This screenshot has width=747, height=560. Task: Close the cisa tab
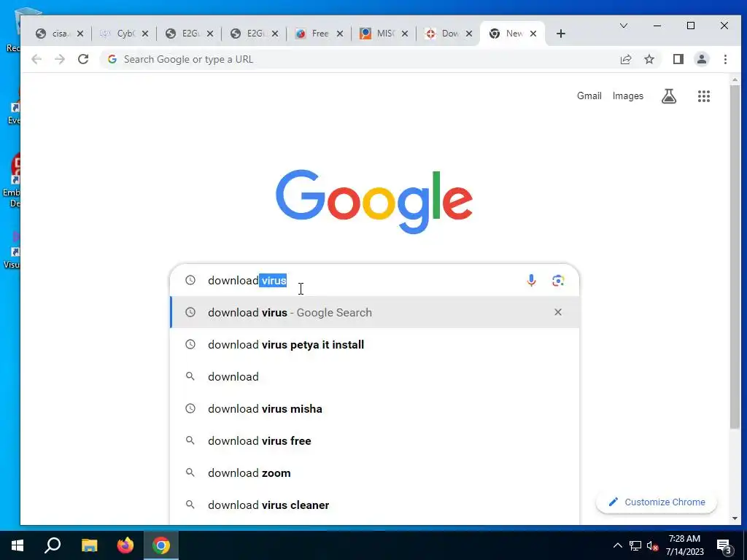(x=80, y=34)
